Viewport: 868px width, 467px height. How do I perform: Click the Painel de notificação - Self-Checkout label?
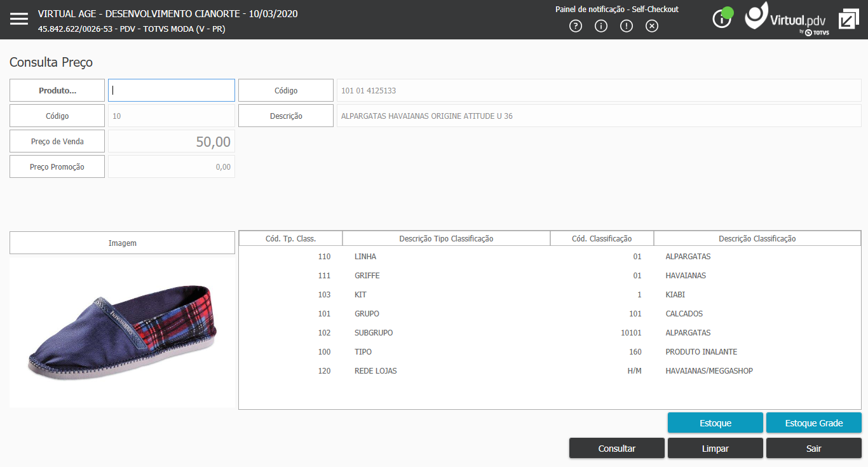(617, 10)
